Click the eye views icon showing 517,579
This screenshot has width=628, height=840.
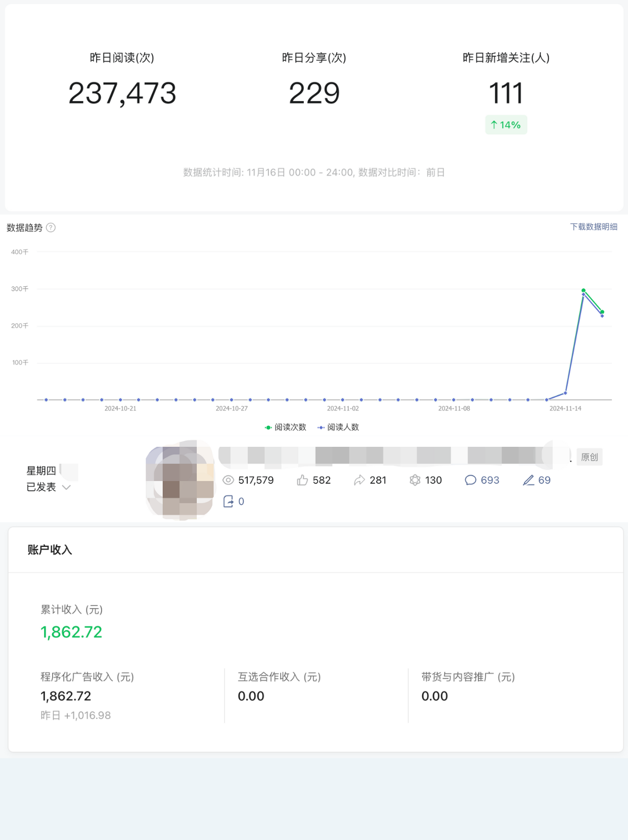pyautogui.click(x=229, y=480)
